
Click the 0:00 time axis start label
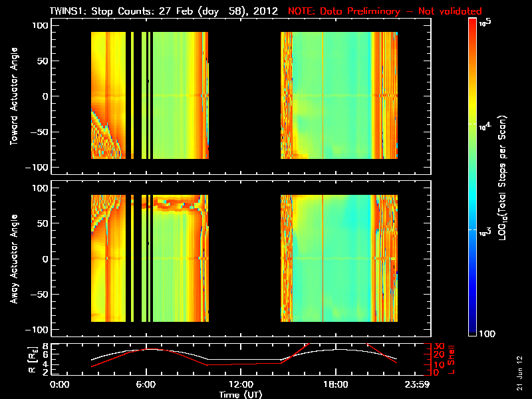(59, 385)
